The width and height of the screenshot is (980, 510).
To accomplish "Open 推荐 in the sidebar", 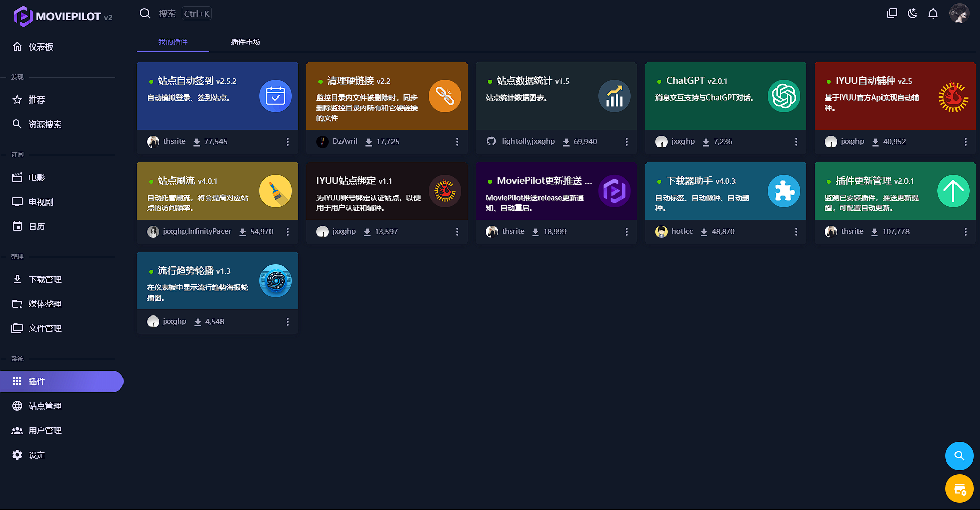I will (61, 100).
